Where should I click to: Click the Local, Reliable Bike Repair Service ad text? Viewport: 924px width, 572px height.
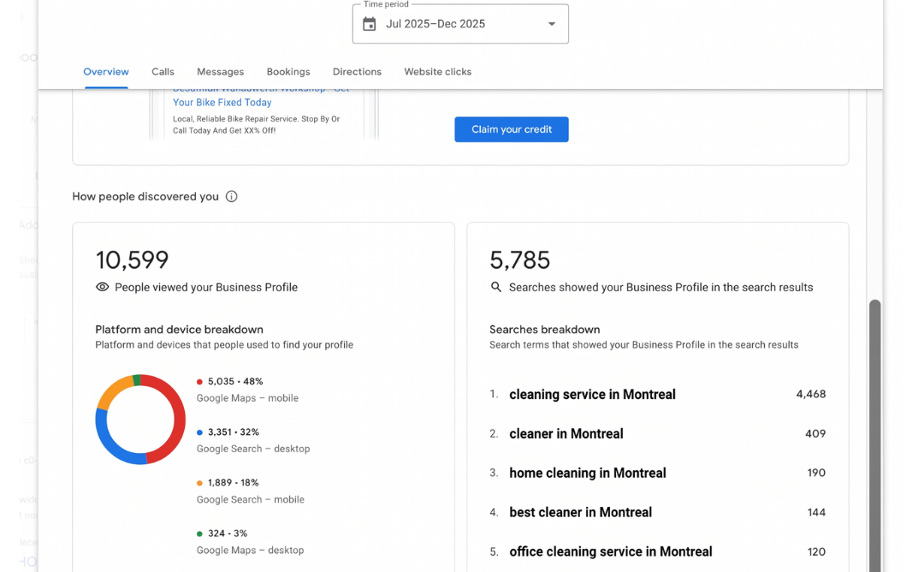point(257,124)
